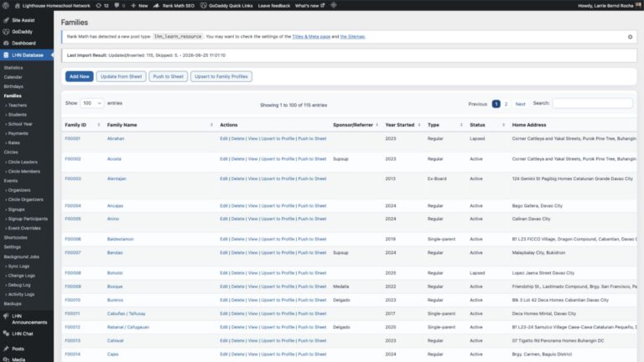Open Birthdays submenu item
Viewport: 644px width, 362px height.
pyautogui.click(x=13, y=86)
